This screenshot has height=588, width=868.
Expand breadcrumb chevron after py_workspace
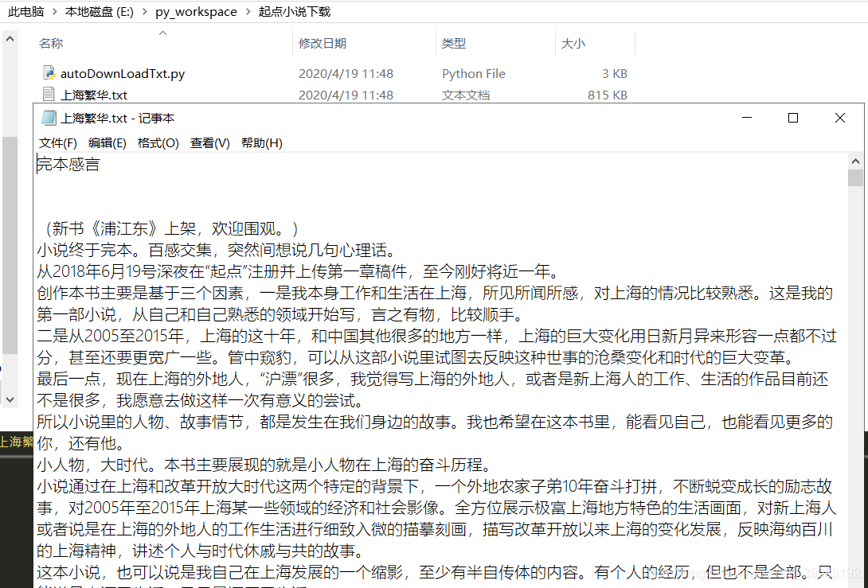[248, 12]
